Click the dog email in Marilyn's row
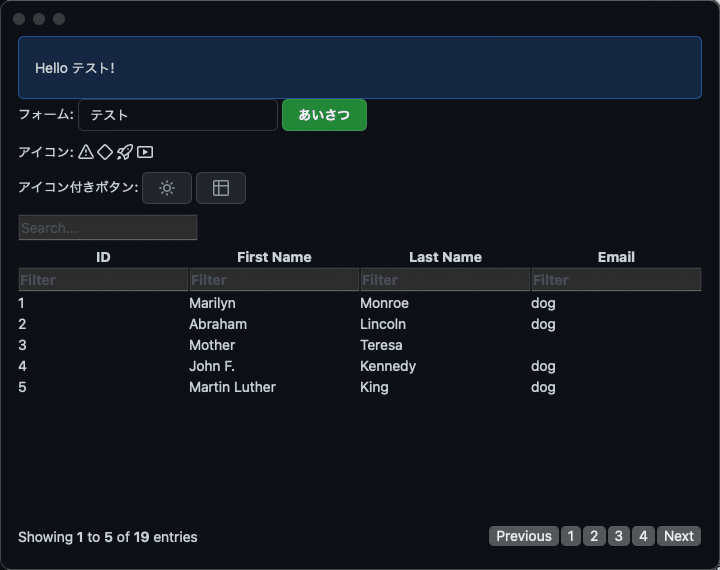This screenshot has height=570, width=720. (543, 303)
